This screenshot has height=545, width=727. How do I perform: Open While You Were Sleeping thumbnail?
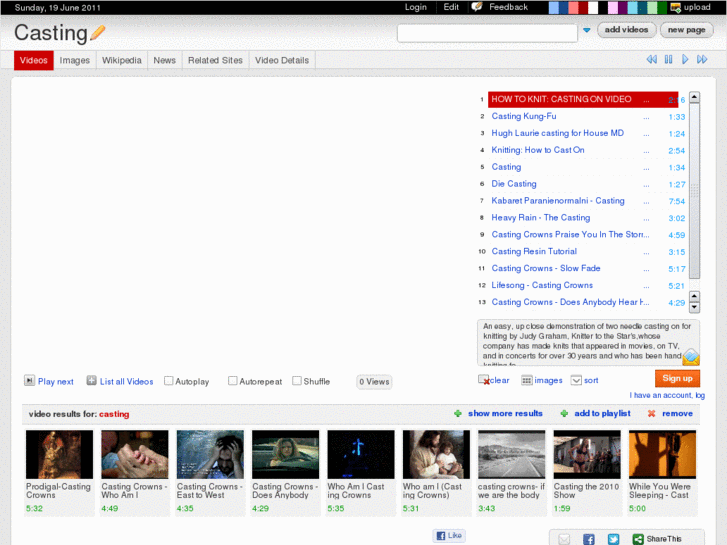[662, 454]
